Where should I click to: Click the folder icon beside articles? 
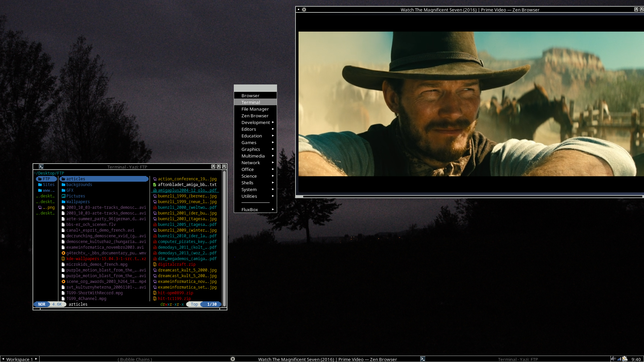click(63, 179)
